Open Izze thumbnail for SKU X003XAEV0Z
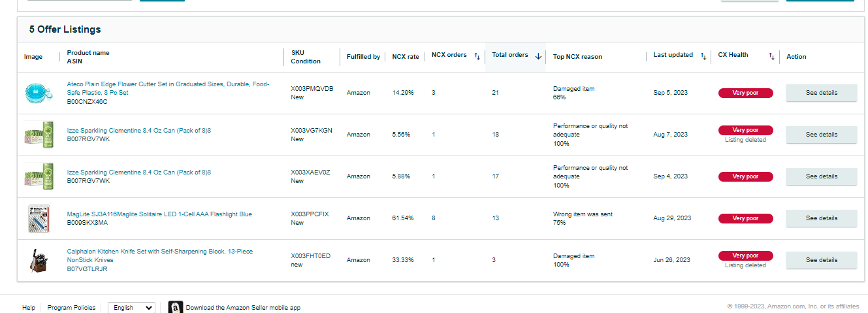The image size is (868, 313). point(38,176)
